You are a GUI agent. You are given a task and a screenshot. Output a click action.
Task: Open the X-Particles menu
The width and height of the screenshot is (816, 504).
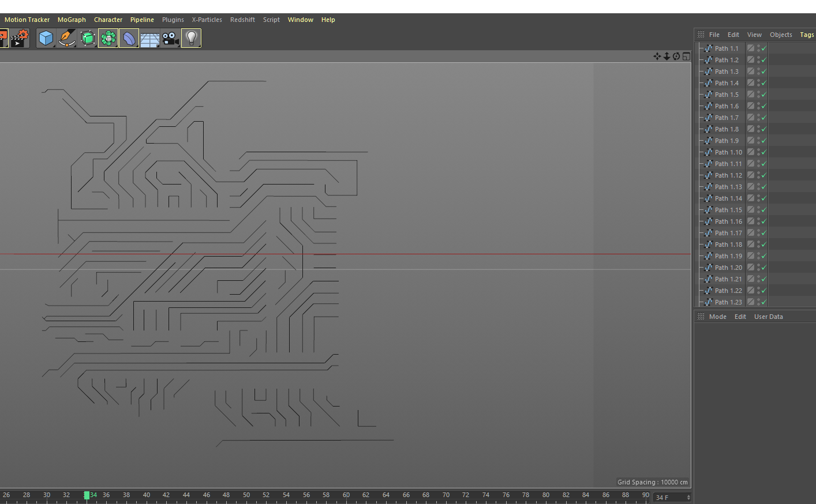point(207,20)
